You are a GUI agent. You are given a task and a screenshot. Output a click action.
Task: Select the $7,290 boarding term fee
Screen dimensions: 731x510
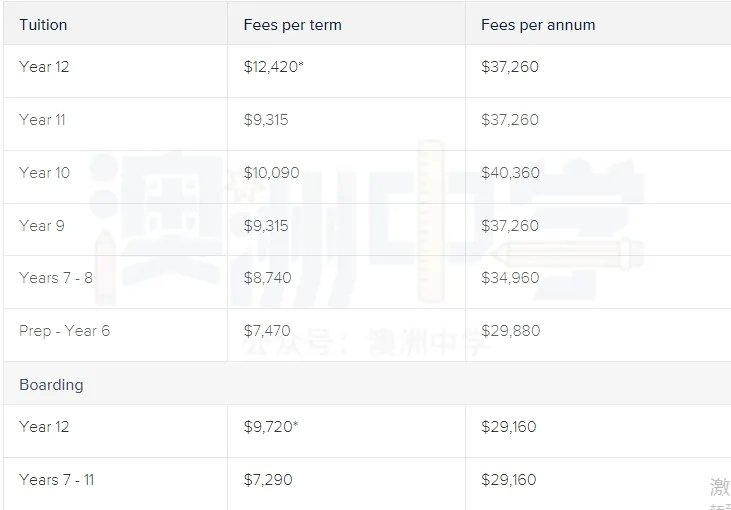pos(268,480)
